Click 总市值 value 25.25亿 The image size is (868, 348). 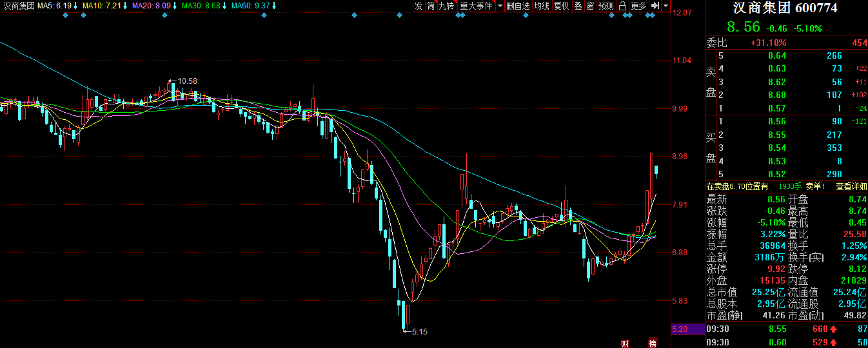pyautogui.click(x=769, y=293)
